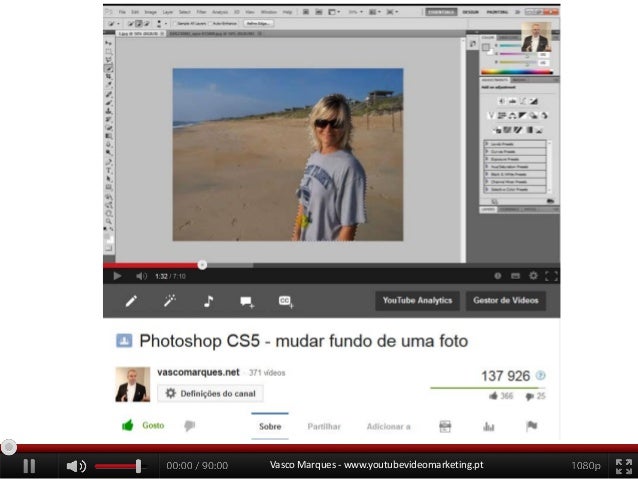Image resolution: width=638 pixels, height=479 pixels.
Task: Click the Photoshop color spectrum ramp
Action: pyautogui.click(x=517, y=72)
